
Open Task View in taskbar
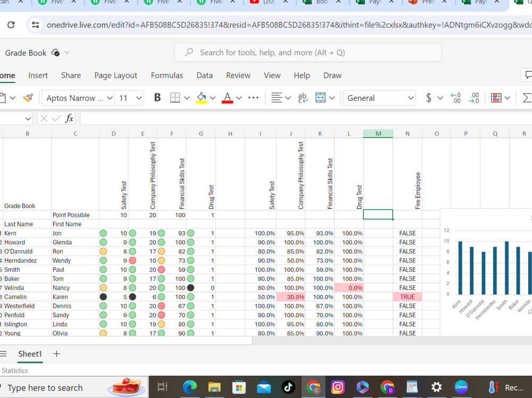(x=162, y=387)
